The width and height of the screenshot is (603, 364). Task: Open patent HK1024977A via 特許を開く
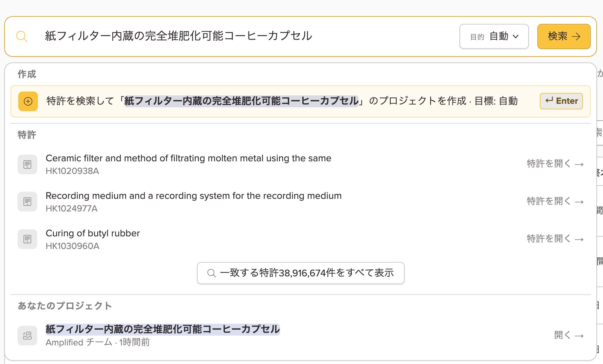coord(555,201)
